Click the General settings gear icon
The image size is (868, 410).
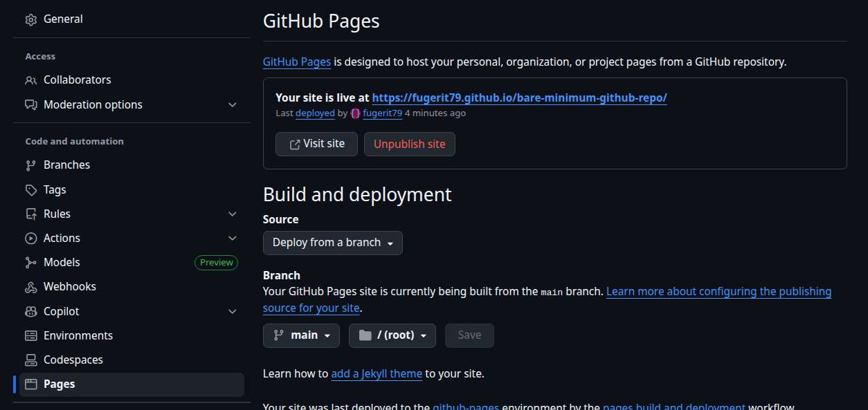coord(30,19)
